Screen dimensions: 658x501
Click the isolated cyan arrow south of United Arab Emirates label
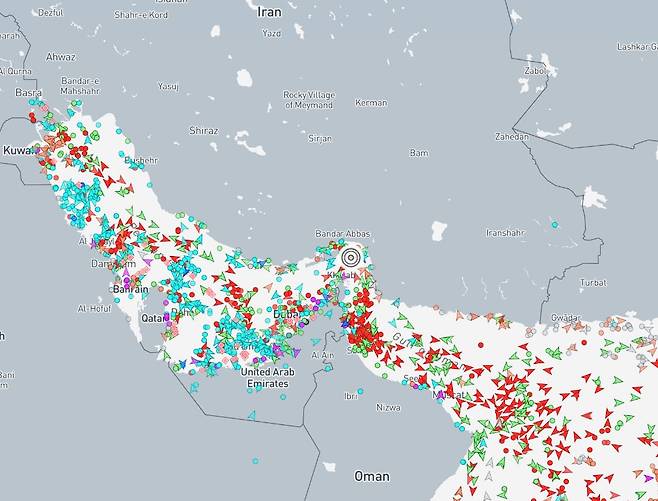point(251,415)
